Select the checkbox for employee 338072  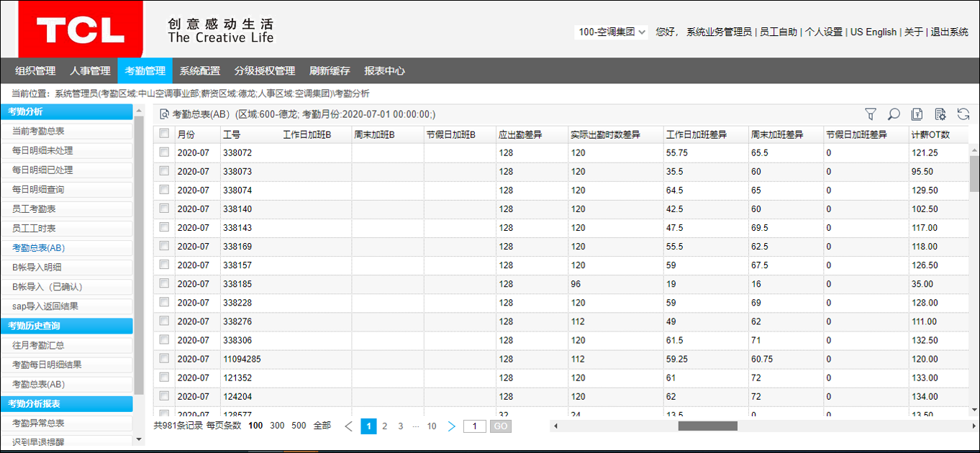(x=164, y=152)
